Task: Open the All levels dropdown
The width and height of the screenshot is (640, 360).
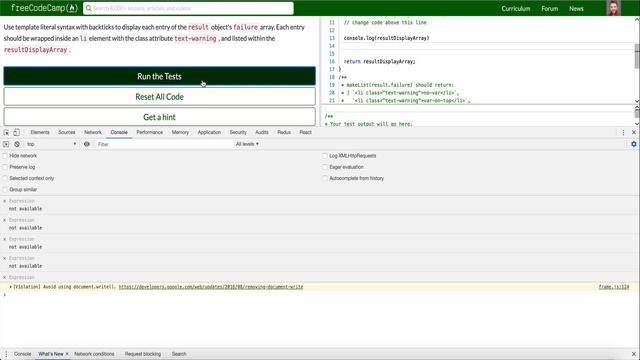Action: tap(247, 144)
